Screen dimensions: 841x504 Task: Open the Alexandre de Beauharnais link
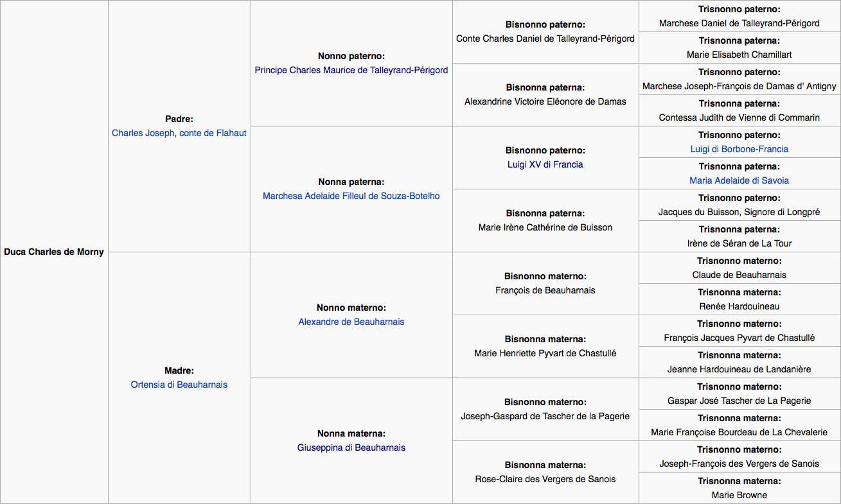tap(351, 322)
